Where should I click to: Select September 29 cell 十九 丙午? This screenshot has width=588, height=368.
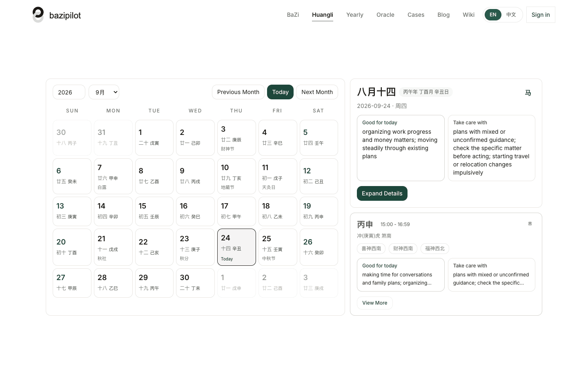click(x=154, y=283)
